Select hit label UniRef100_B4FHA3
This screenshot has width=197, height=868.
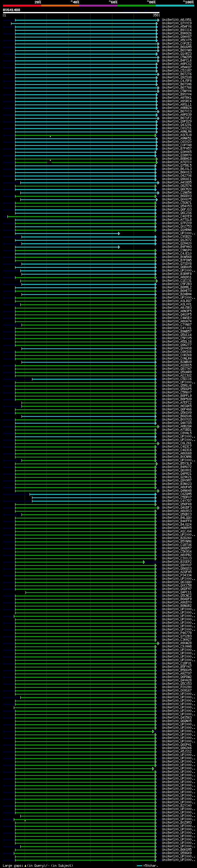pyautogui.click(x=176, y=247)
